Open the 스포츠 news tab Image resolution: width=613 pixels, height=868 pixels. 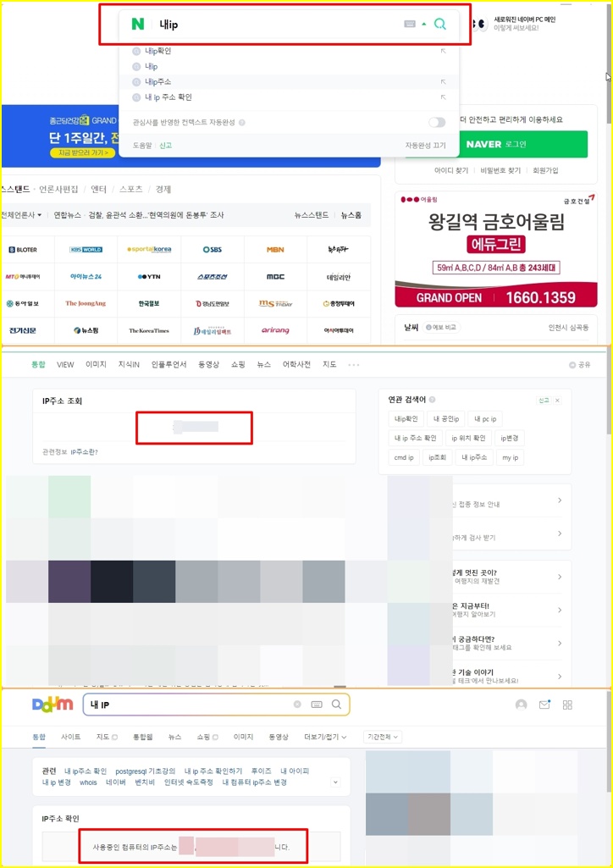131,190
